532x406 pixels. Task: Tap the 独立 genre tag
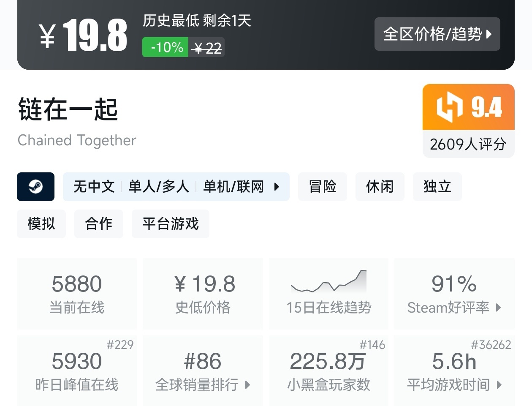(x=437, y=187)
